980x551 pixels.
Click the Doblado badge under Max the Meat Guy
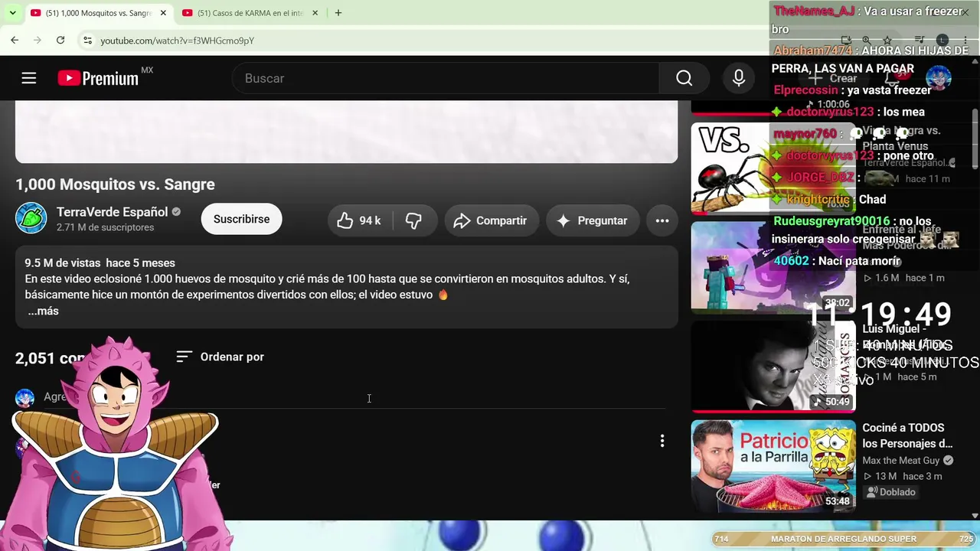890,492
